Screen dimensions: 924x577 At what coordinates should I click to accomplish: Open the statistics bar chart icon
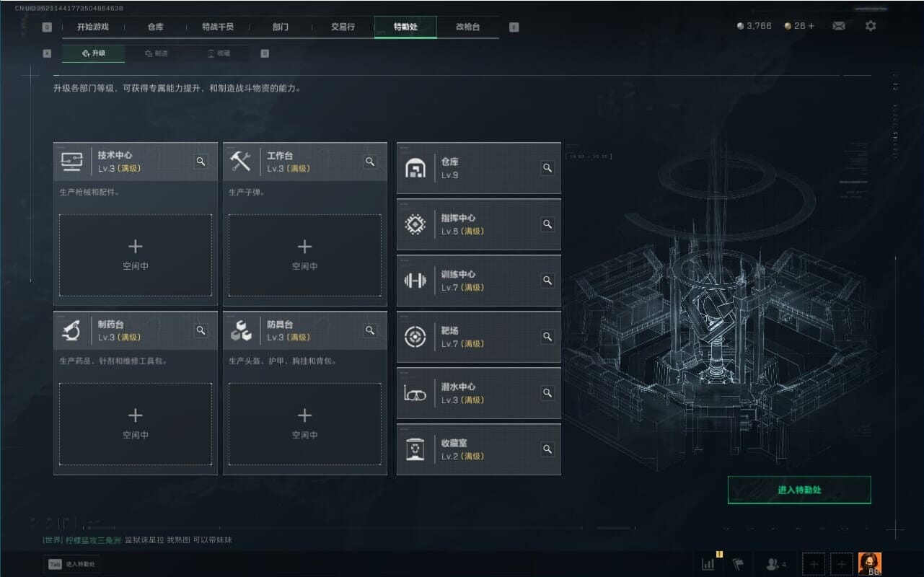point(708,564)
